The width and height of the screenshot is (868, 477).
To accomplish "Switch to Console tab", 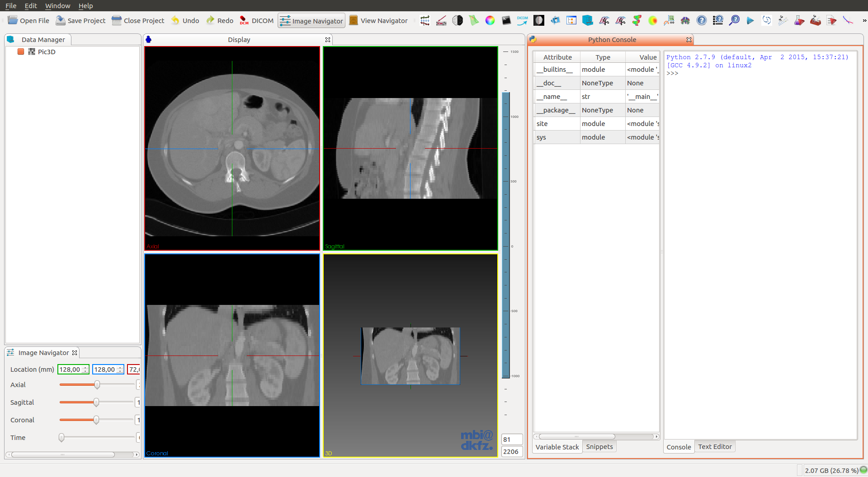I will [x=679, y=447].
